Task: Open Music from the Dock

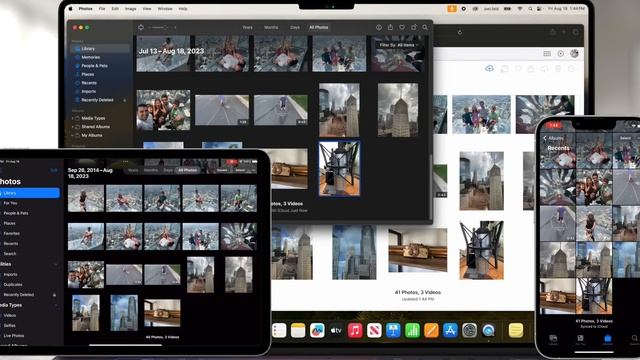Action: click(355, 330)
